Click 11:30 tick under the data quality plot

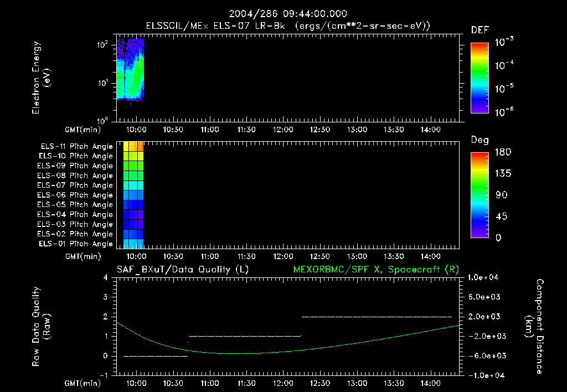(246, 383)
